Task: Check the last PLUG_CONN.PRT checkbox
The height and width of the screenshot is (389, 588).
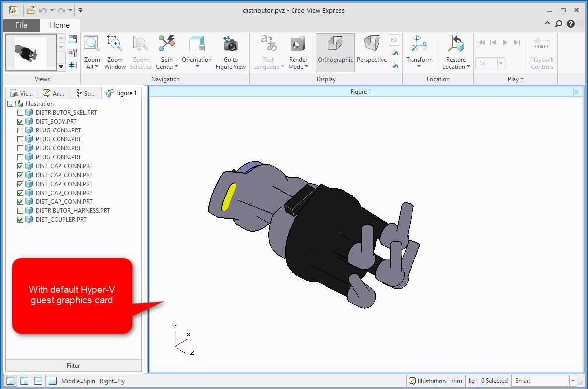Action: 20,157
